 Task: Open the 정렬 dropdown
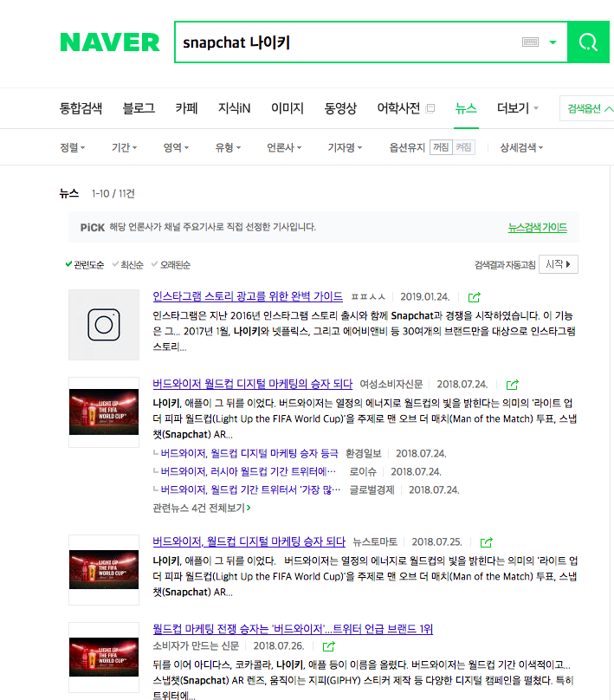[x=73, y=147]
